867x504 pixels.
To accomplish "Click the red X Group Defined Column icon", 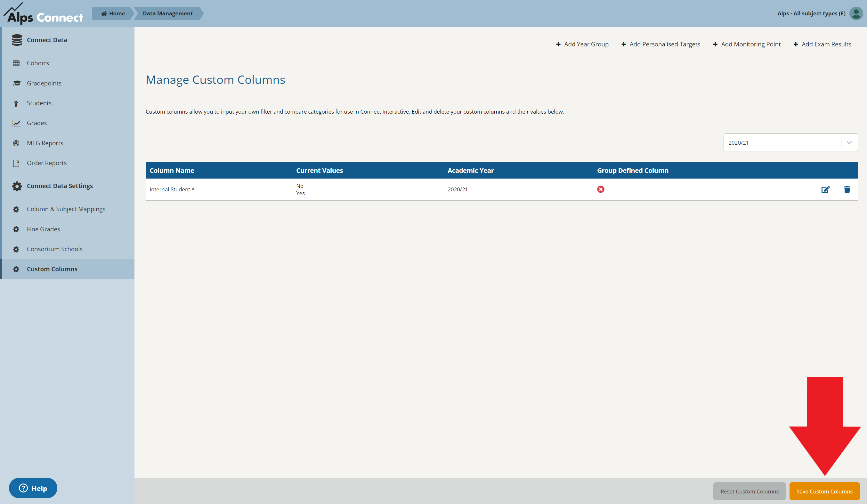I will tap(601, 189).
